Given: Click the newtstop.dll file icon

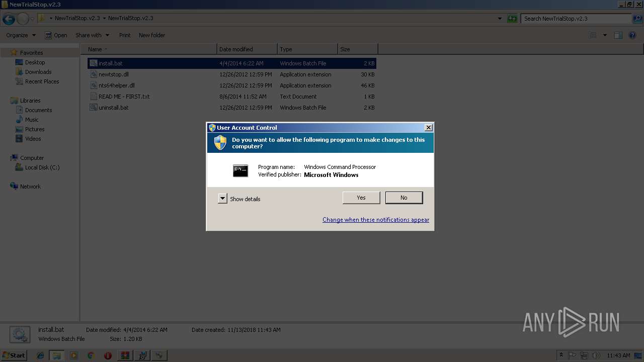Looking at the screenshot, I should coord(94,74).
